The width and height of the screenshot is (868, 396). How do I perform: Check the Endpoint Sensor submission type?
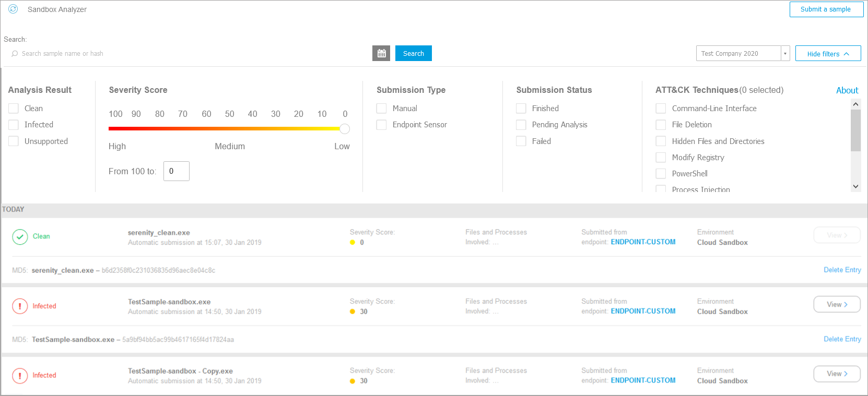382,125
